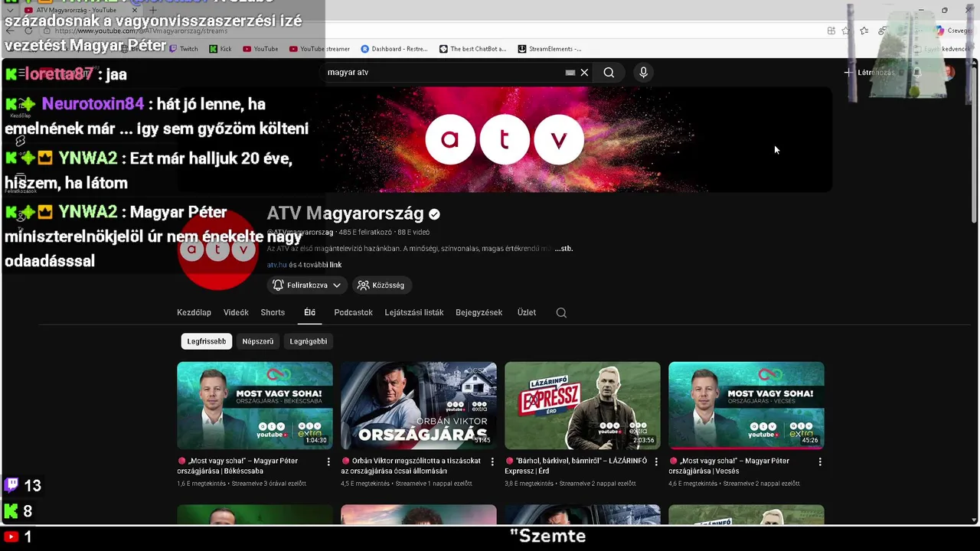Viewport: 980px width, 551px height.
Task: Open the Létrehozás create button
Action: (x=869, y=73)
